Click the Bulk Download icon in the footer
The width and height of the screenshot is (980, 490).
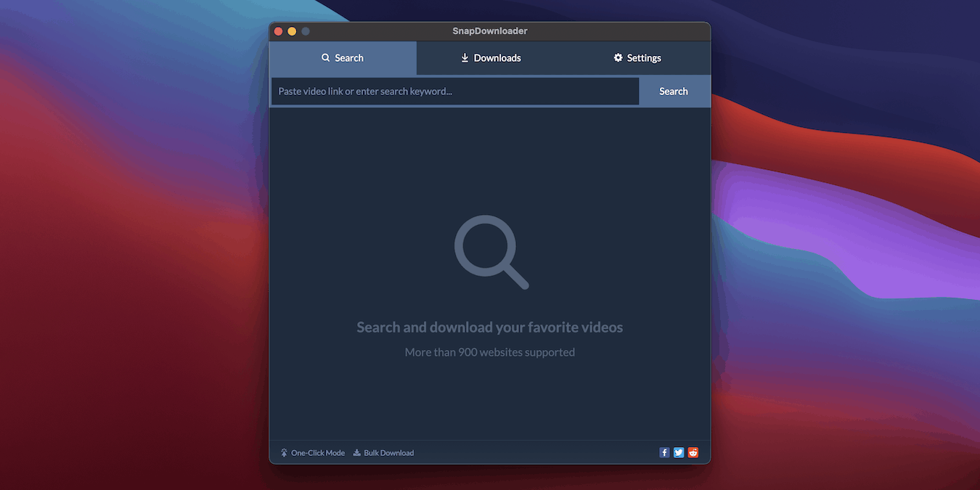coord(356,452)
